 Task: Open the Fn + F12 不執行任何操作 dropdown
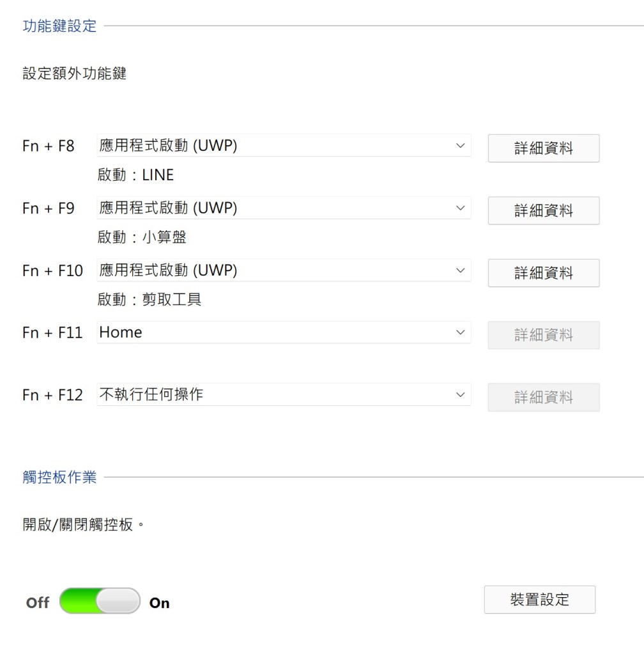284,394
